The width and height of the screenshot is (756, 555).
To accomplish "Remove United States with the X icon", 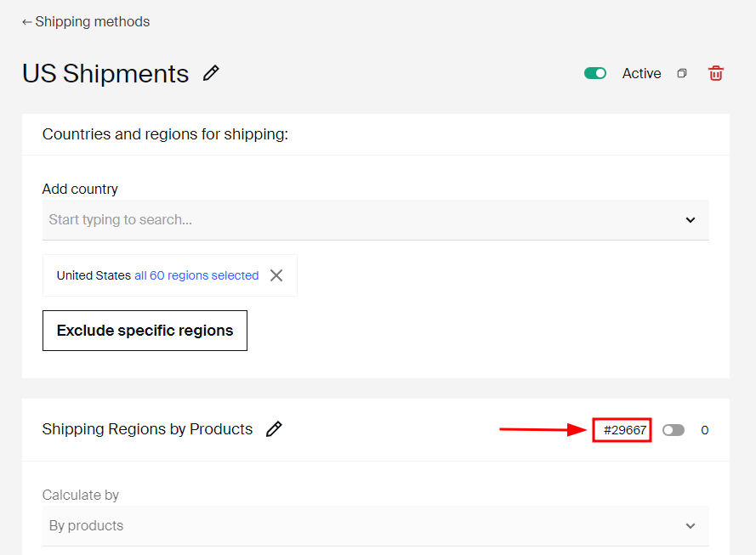I will tap(276, 275).
